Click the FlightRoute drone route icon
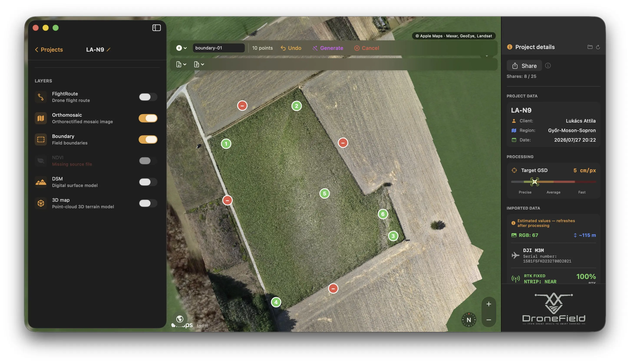The height and width of the screenshot is (364, 630). (x=41, y=97)
